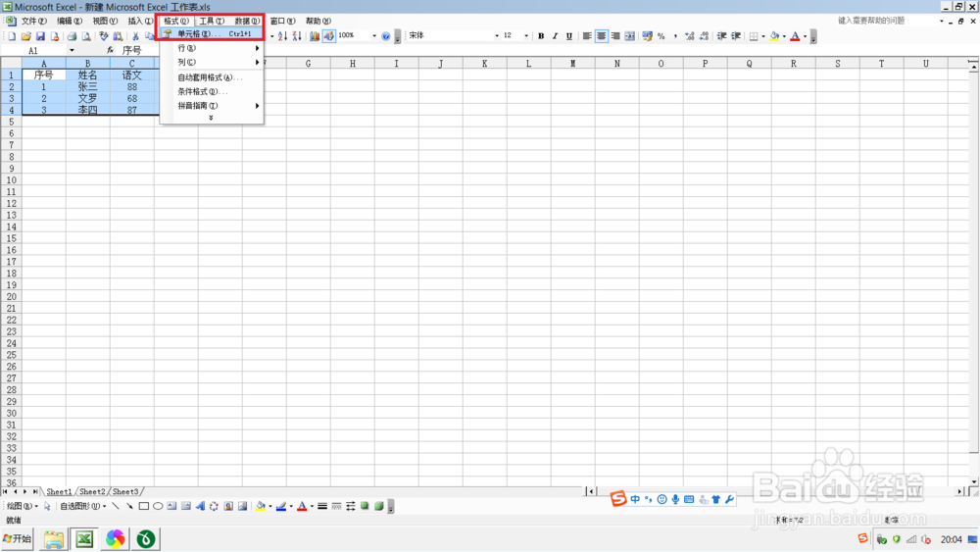Select the Line drawing tool

click(116, 506)
